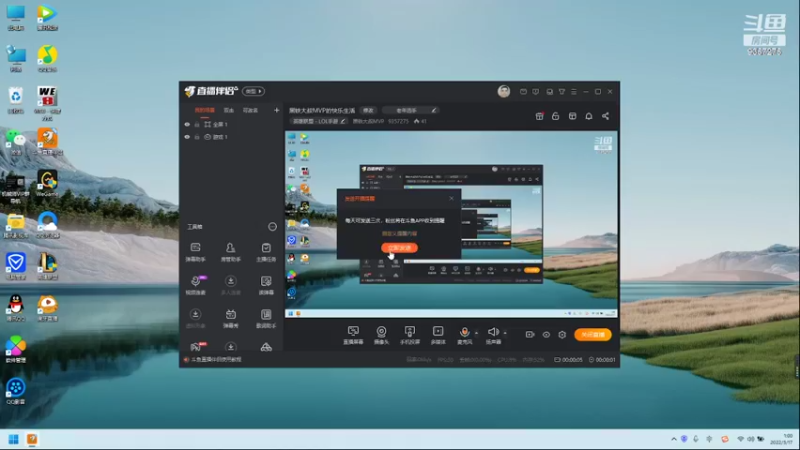The width and height of the screenshot is (800, 450).
Task: Open the QQ penguin desktop icon
Action: [x=16, y=308]
